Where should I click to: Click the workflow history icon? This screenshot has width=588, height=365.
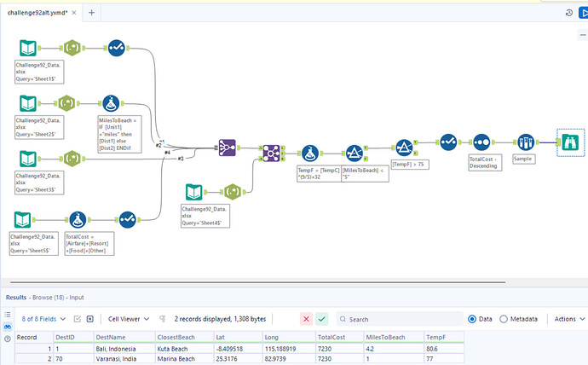(568, 13)
